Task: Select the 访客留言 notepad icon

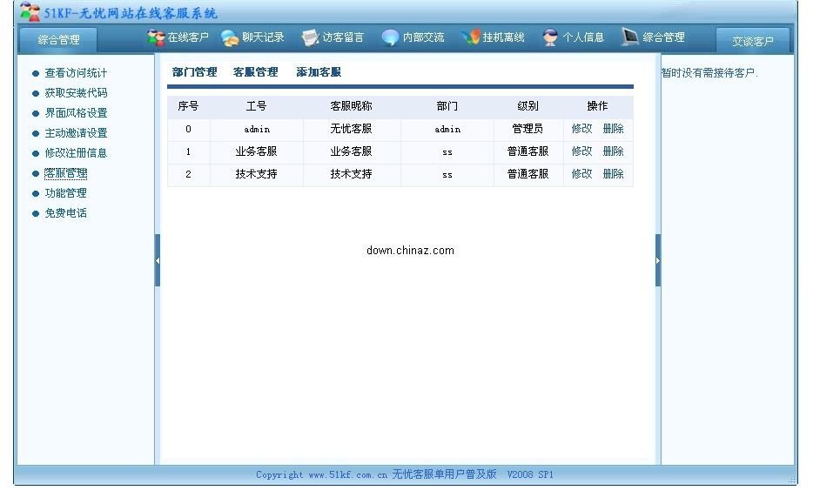Action: click(x=309, y=37)
